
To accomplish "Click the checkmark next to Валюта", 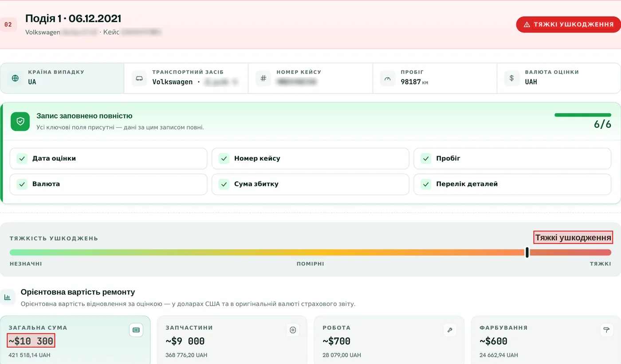I will 22,184.
